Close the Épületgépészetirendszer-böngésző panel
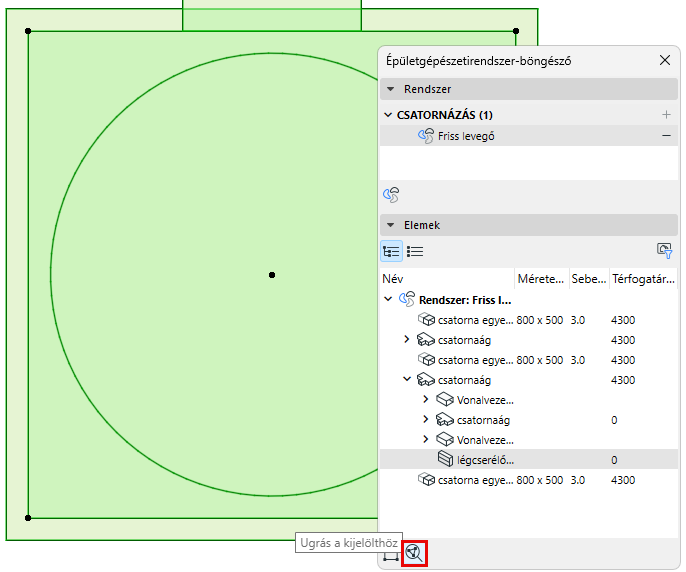 click(665, 60)
